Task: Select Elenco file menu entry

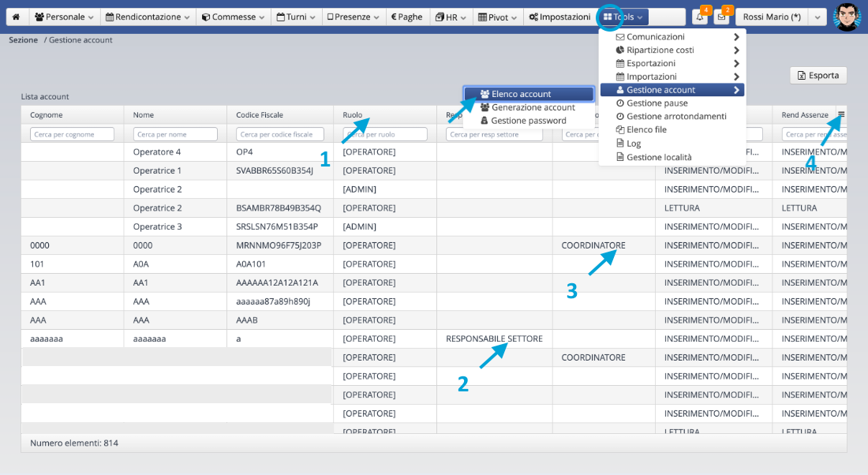Action: 646,130
